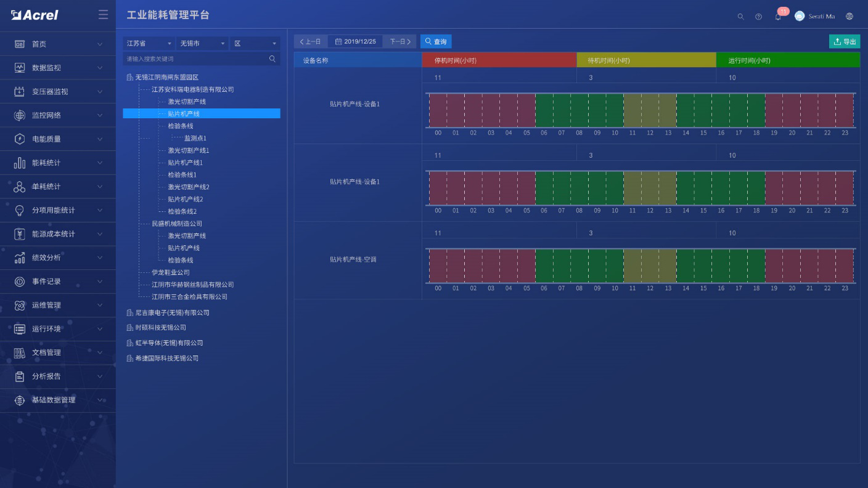The width and height of the screenshot is (868, 488).
Task: Open the 分项用能统计 menu item
Action: tap(58, 210)
